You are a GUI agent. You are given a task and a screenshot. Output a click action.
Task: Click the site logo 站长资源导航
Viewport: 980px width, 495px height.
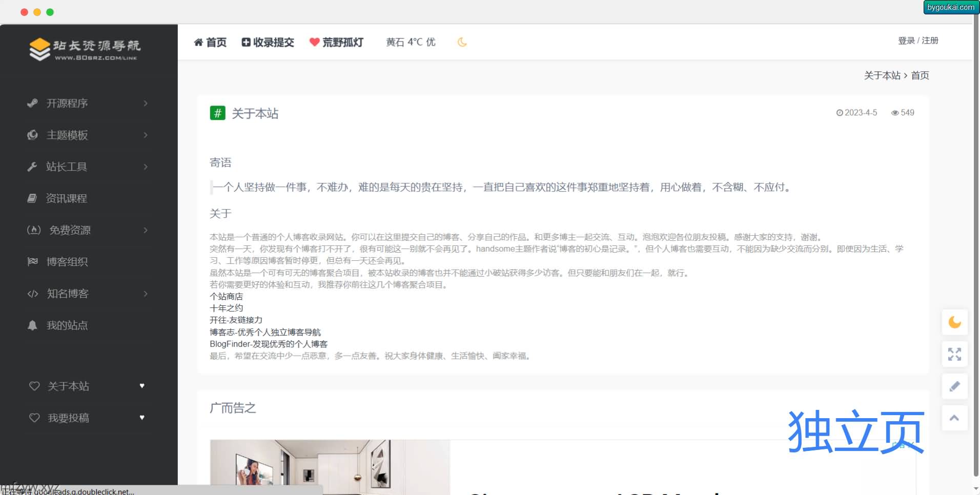pos(85,49)
